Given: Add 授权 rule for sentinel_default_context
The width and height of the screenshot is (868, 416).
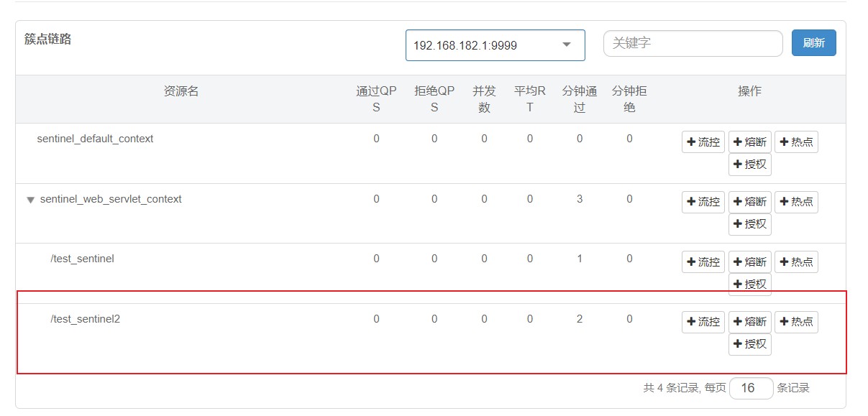Looking at the screenshot, I should tap(749, 165).
